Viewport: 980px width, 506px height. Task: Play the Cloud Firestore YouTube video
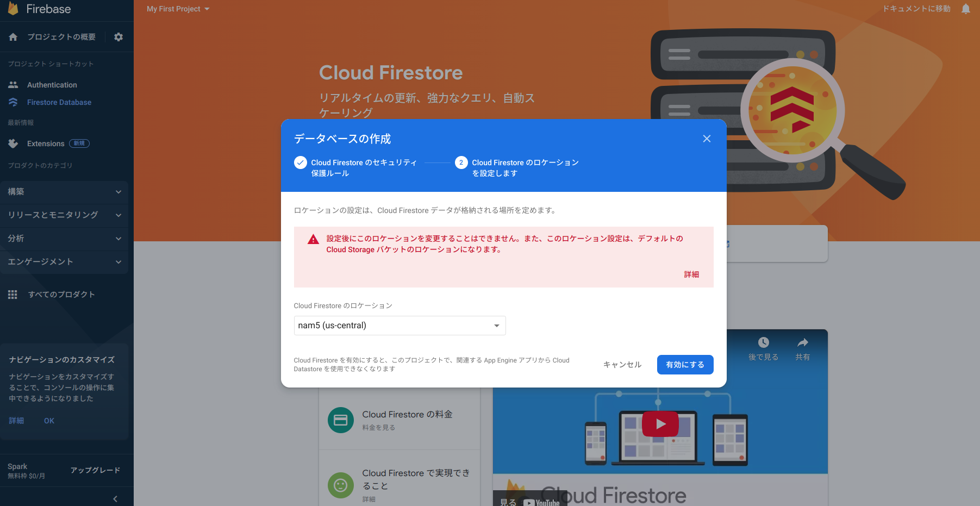tap(660, 424)
